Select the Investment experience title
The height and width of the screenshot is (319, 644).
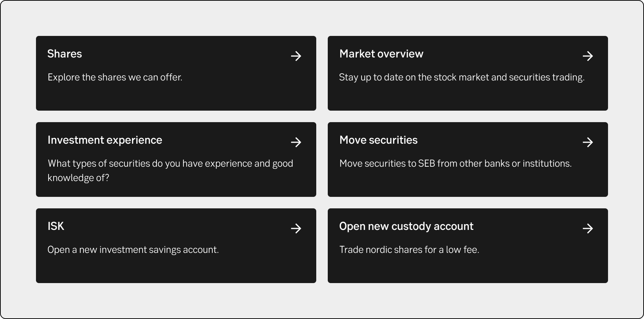pyautogui.click(x=105, y=140)
